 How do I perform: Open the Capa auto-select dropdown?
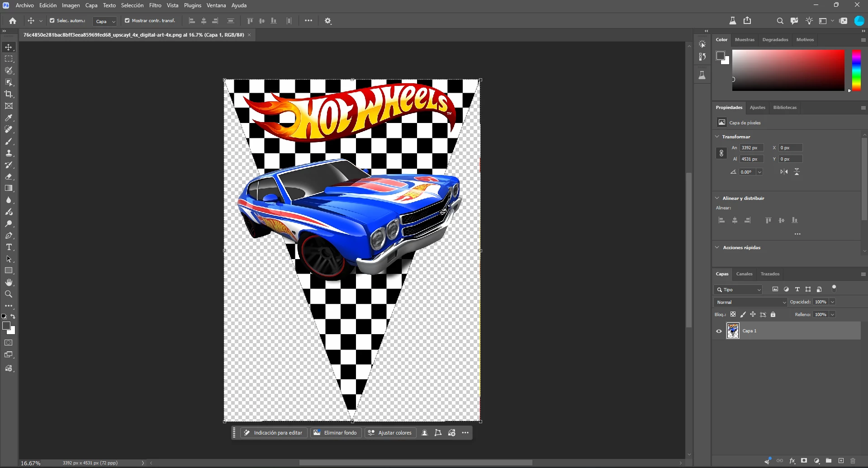pyautogui.click(x=105, y=21)
